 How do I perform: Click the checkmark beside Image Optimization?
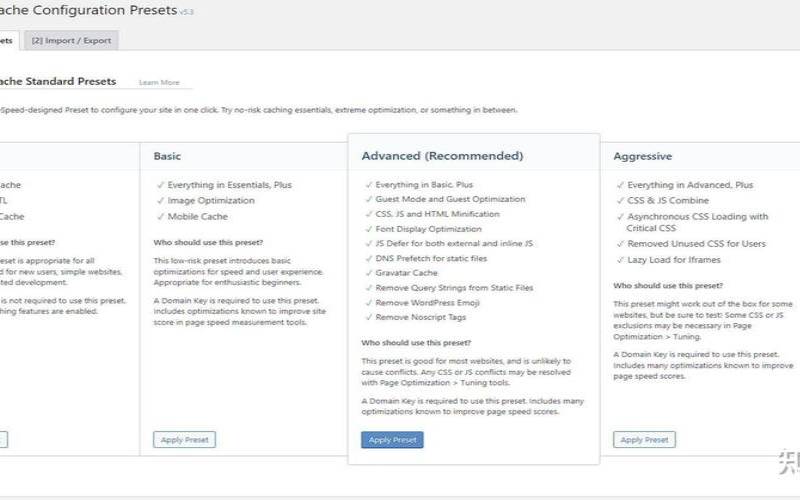coord(159,200)
